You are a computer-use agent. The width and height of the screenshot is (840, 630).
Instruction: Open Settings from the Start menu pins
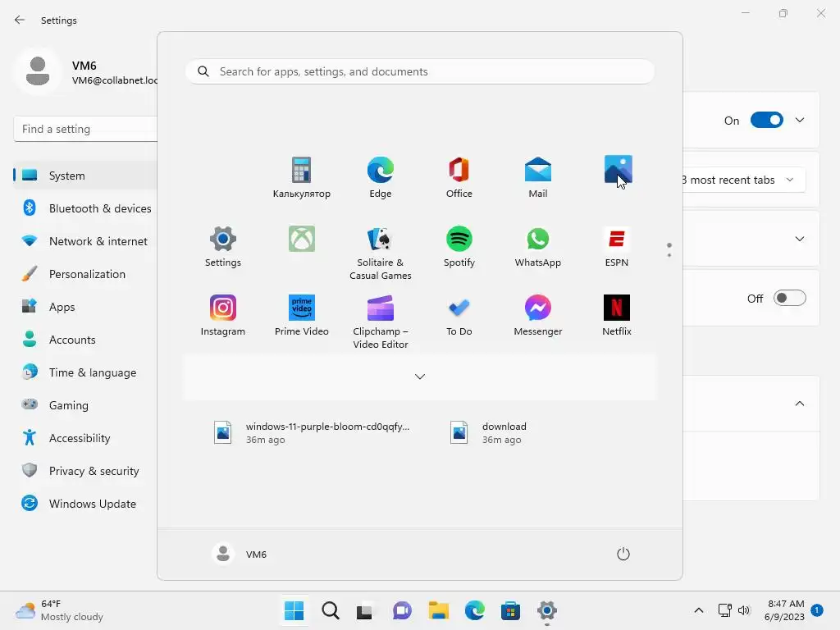pyautogui.click(x=223, y=246)
